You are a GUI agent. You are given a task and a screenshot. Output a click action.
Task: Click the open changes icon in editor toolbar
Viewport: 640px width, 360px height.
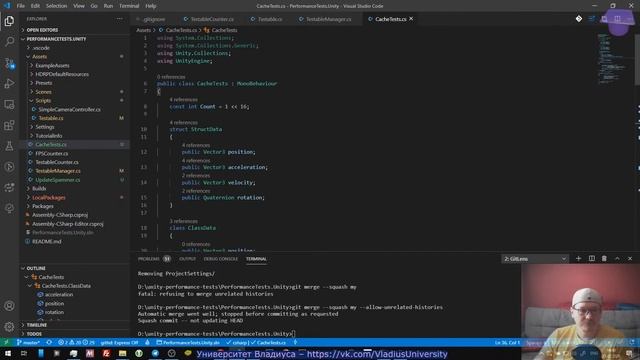591,19
